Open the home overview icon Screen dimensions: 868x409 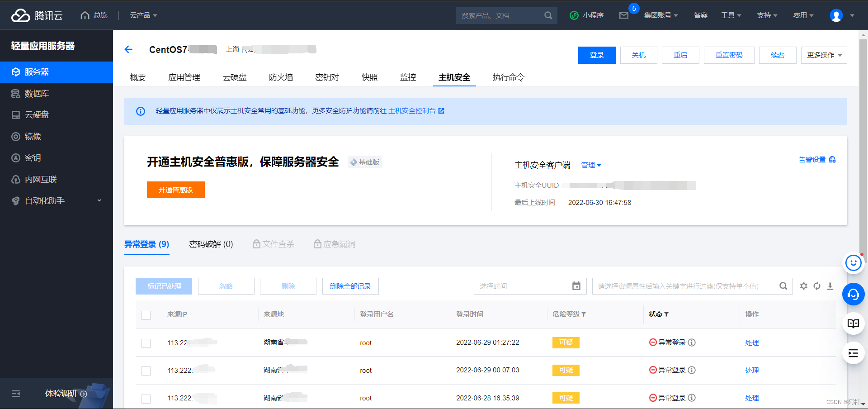(85, 15)
